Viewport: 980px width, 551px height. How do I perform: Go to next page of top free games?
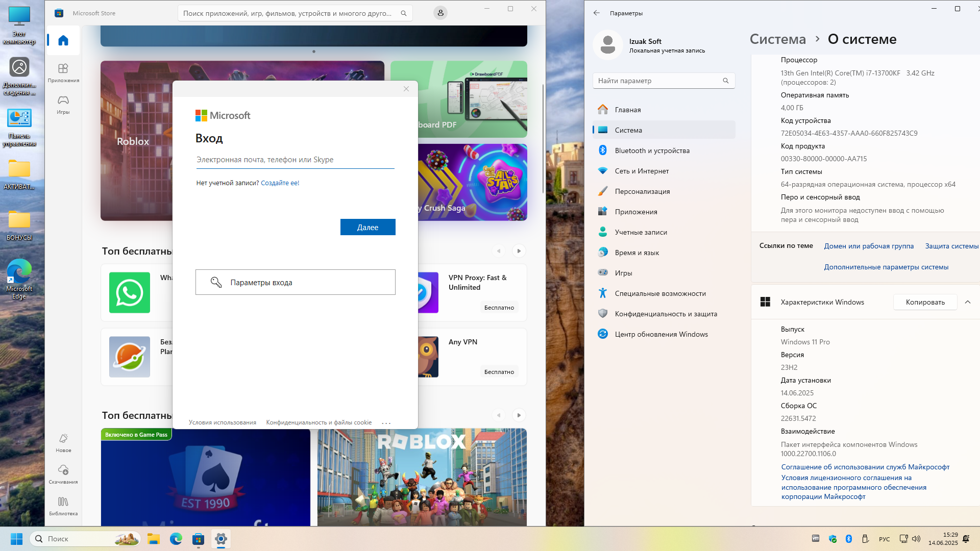coord(519,415)
